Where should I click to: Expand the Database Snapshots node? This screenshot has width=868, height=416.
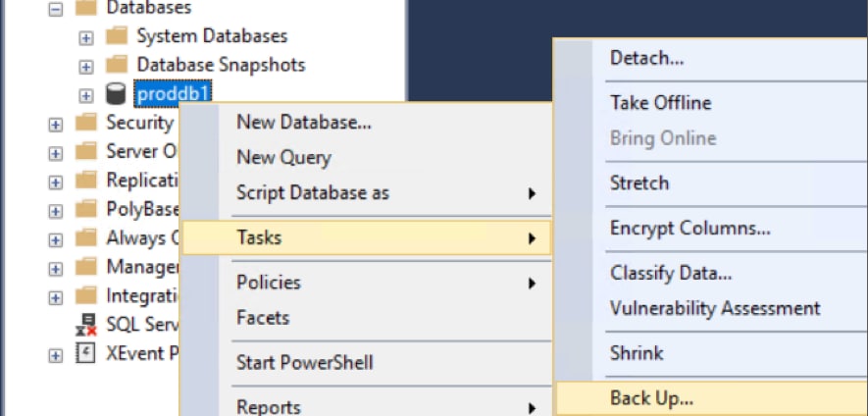point(86,67)
